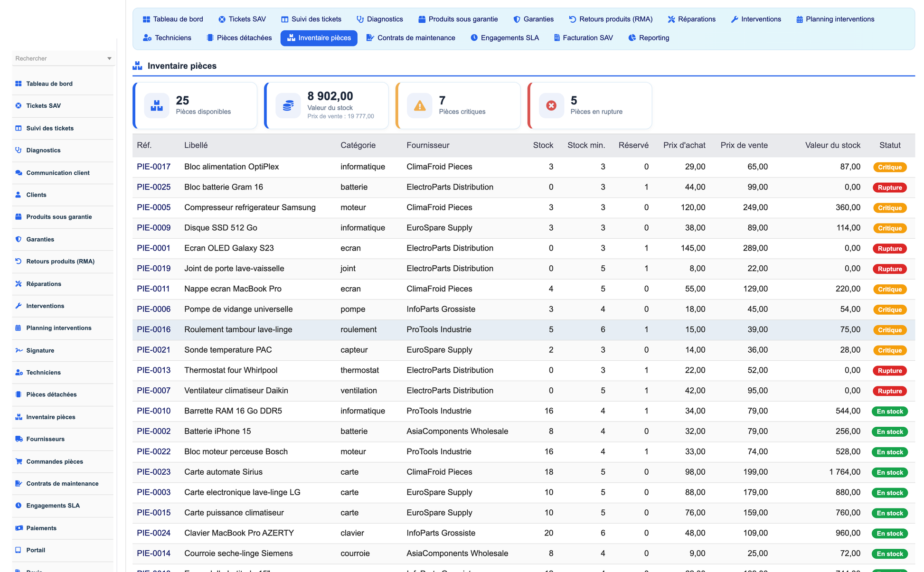Select the Inventaire pièces active tab

tap(319, 38)
